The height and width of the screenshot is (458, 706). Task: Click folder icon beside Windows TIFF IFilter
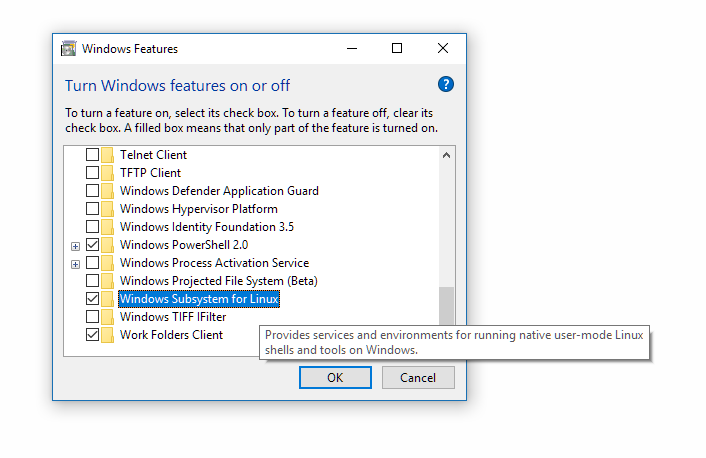107,317
